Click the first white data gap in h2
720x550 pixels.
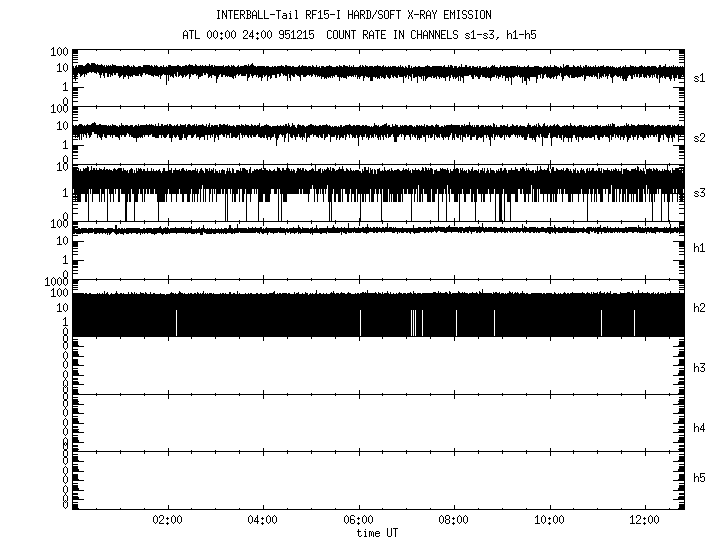click(176, 323)
